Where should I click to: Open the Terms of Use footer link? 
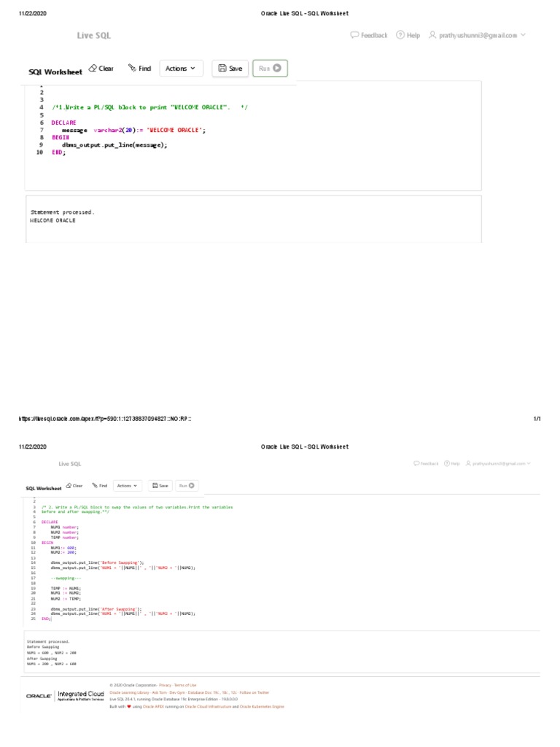pyautogui.click(x=185, y=685)
